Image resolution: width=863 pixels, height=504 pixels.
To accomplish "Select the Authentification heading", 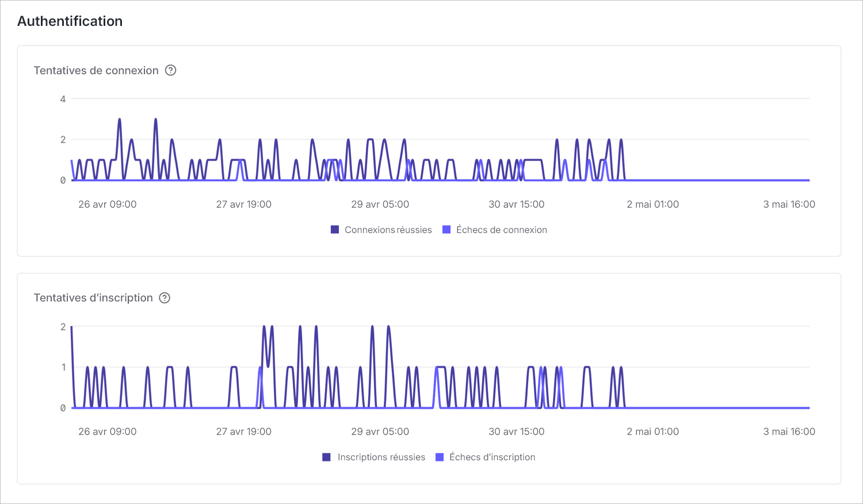I will click(x=70, y=21).
